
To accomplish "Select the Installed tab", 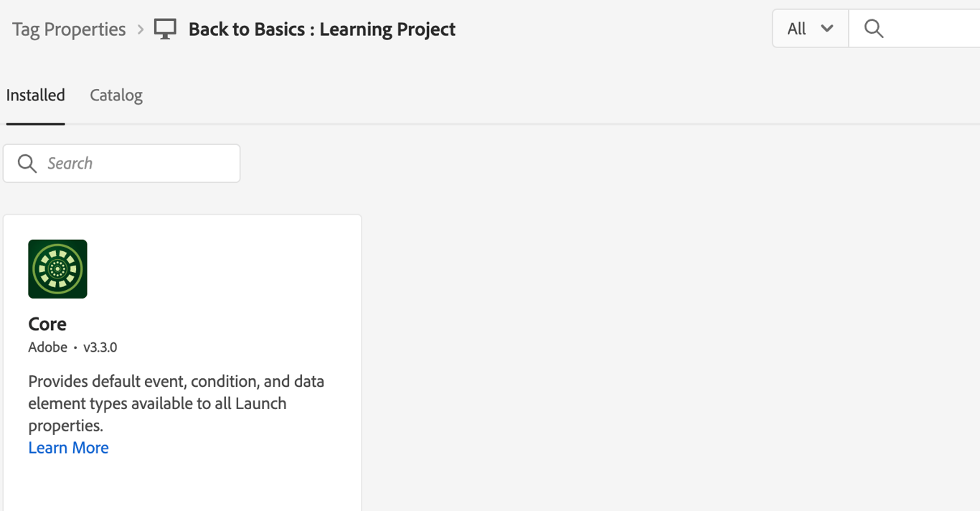I will pos(36,95).
